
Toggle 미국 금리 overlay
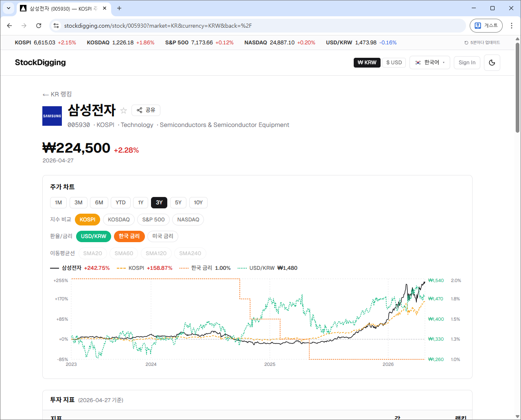tap(163, 236)
